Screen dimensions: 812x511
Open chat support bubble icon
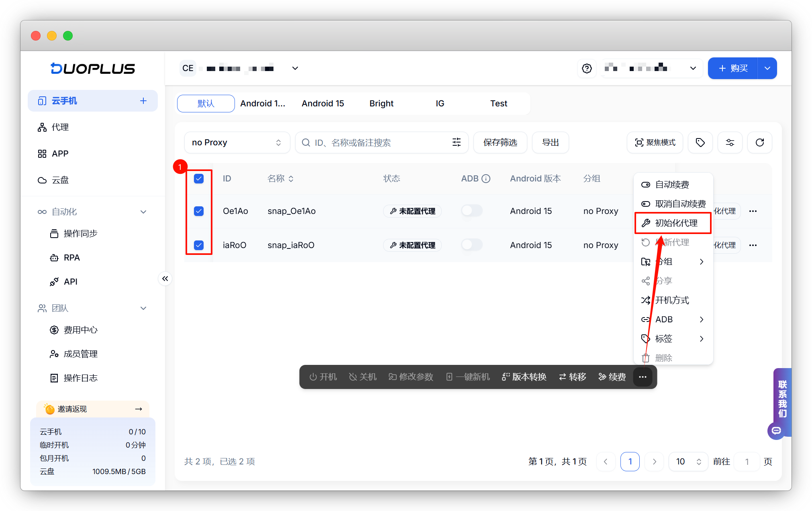click(776, 431)
